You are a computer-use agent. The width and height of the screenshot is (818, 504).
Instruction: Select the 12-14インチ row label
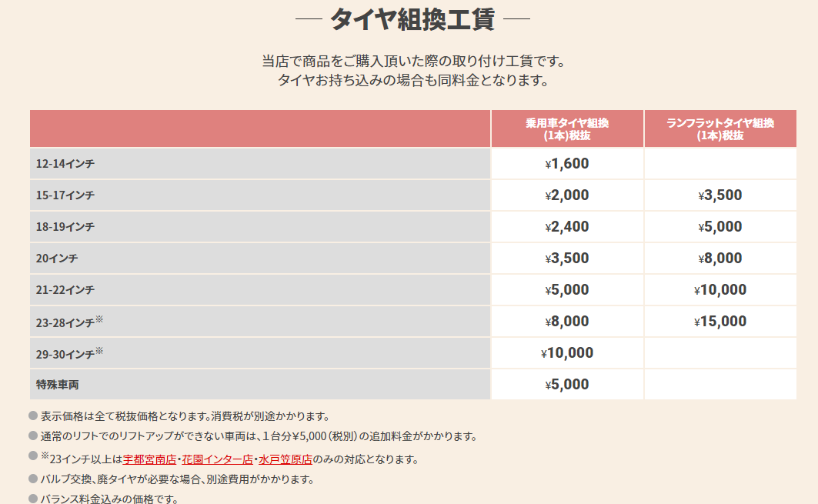pos(65,164)
